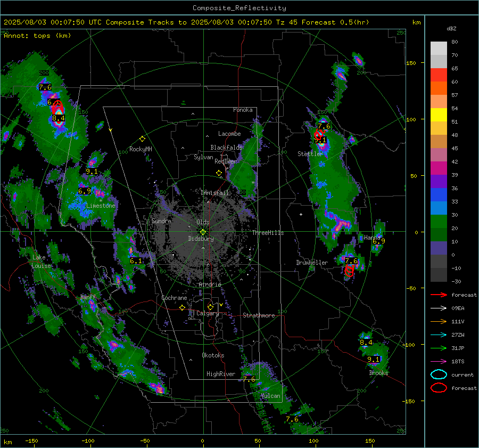Click the Vulcan city label

pos(271,396)
